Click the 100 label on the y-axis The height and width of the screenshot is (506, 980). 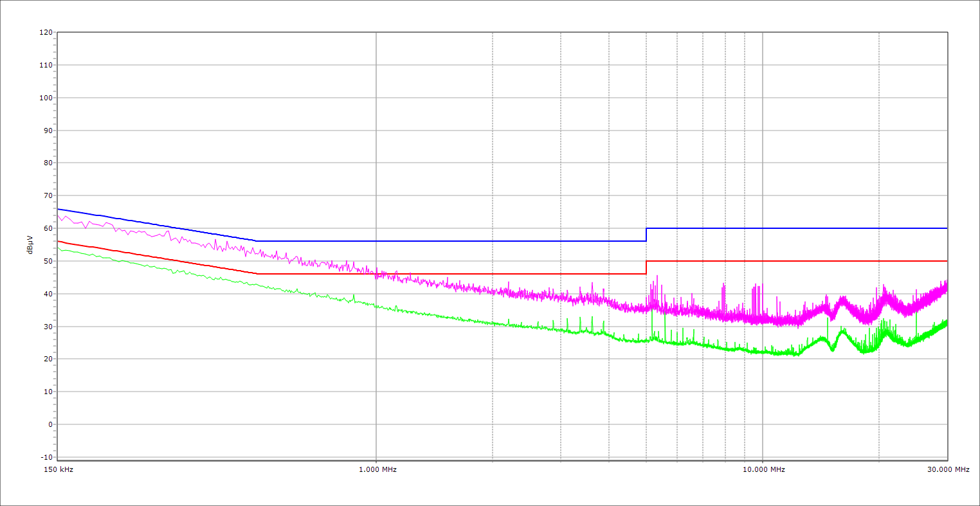click(x=46, y=98)
